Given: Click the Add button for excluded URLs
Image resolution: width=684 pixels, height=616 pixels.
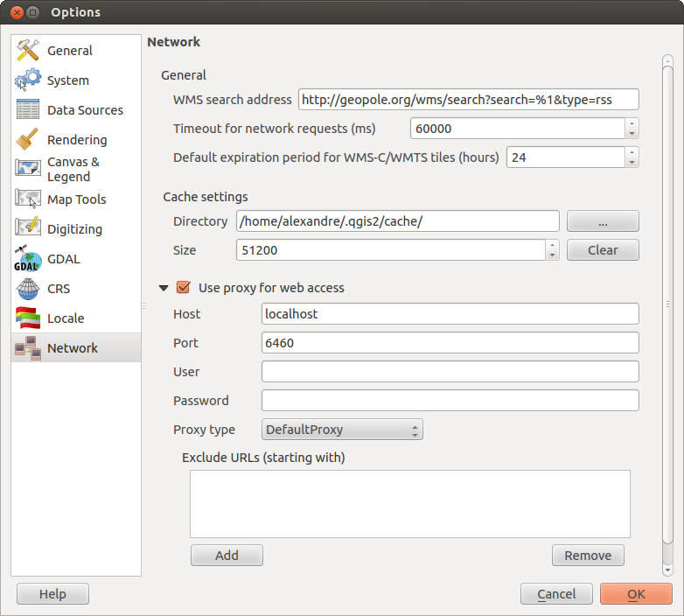Looking at the screenshot, I should point(227,556).
